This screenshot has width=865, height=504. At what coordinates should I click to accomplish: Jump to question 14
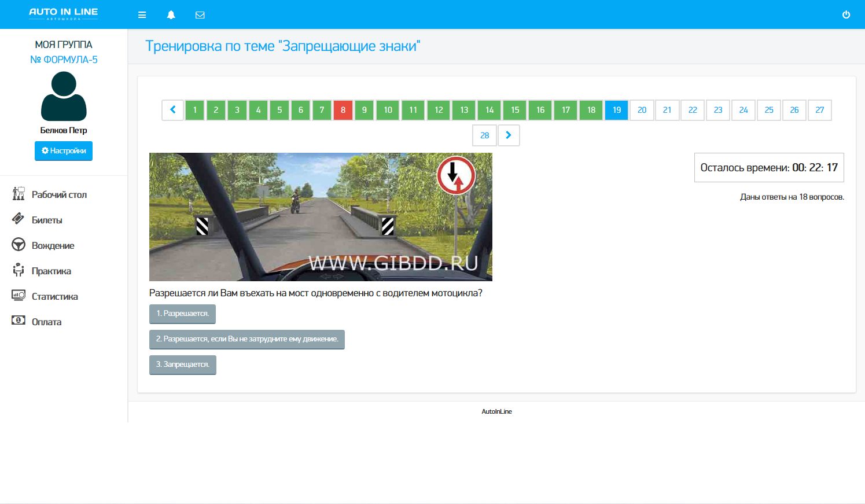(489, 110)
